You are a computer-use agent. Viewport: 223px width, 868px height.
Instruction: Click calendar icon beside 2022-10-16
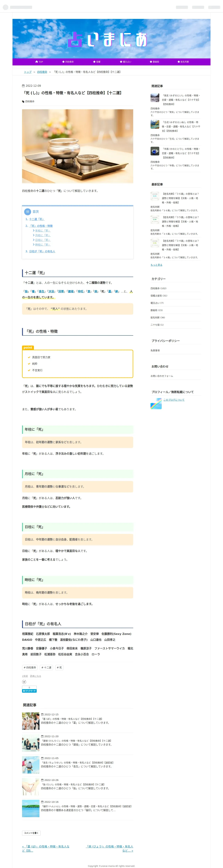[42, 802]
